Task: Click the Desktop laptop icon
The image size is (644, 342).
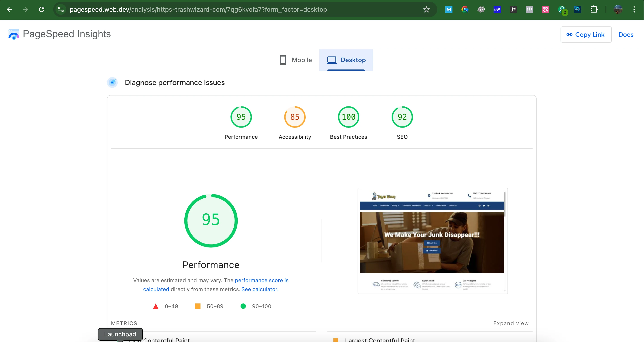Action: (331, 60)
